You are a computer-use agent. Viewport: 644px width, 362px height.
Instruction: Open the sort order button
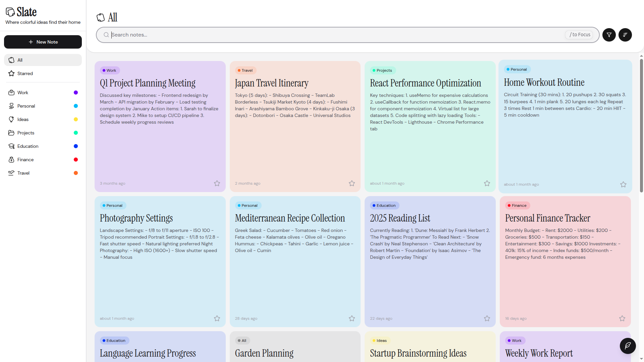pos(625,35)
